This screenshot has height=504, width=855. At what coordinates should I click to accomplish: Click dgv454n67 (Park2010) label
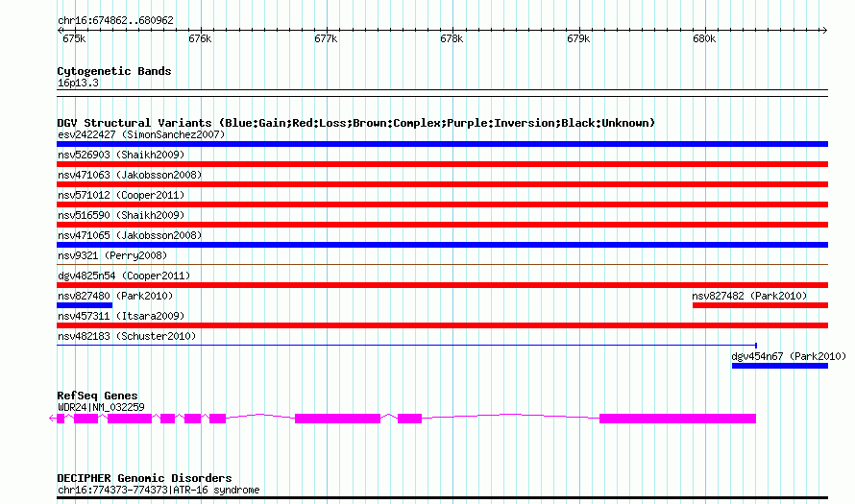tap(789, 356)
